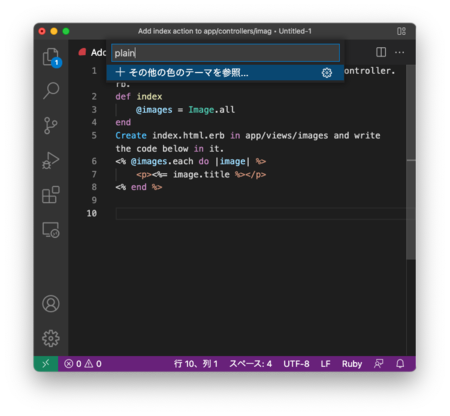Image resolution: width=450 pixels, height=416 pixels.
Task: Open the Run and Debug view
Action: pyautogui.click(x=51, y=160)
